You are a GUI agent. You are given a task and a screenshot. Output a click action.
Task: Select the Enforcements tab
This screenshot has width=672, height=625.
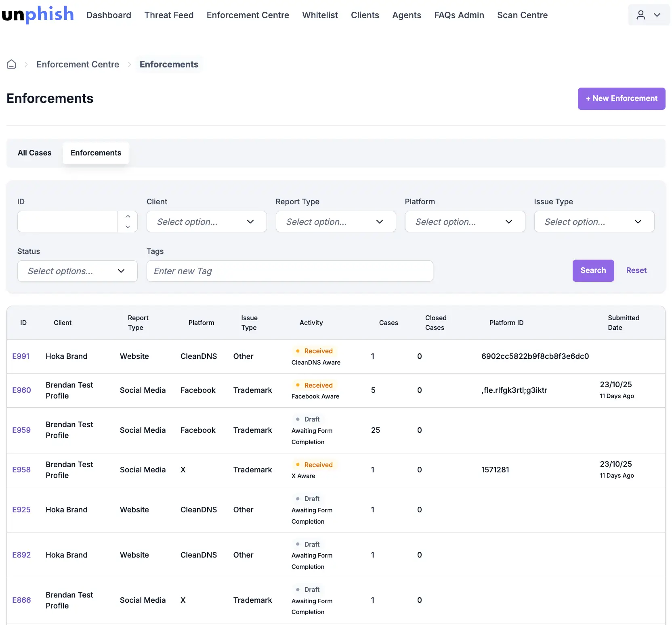tap(96, 153)
